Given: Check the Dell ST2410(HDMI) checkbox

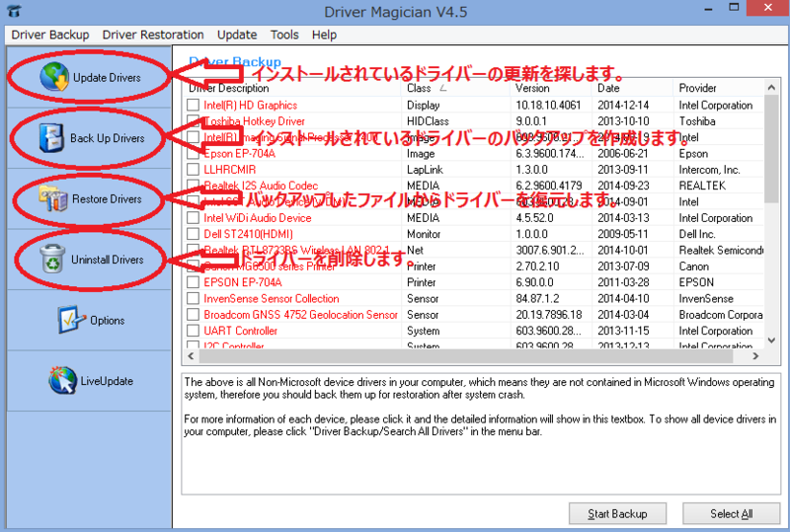Looking at the screenshot, I should click(193, 234).
